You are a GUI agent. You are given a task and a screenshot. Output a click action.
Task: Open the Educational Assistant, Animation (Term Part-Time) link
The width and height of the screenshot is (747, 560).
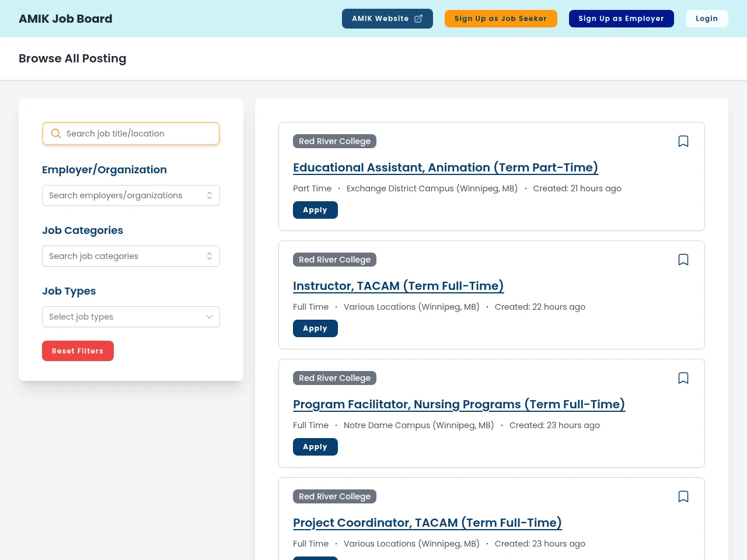click(445, 167)
